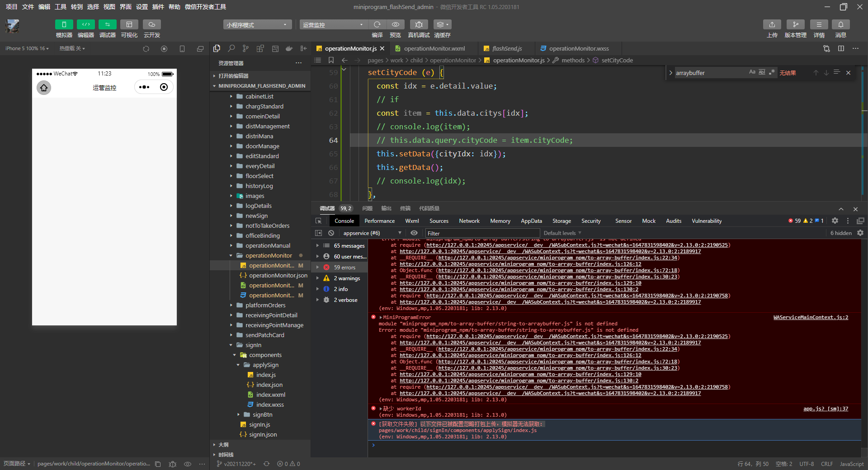868x470 pixels.
Task: Toggle console sidebar visibility
Action: pos(319,233)
